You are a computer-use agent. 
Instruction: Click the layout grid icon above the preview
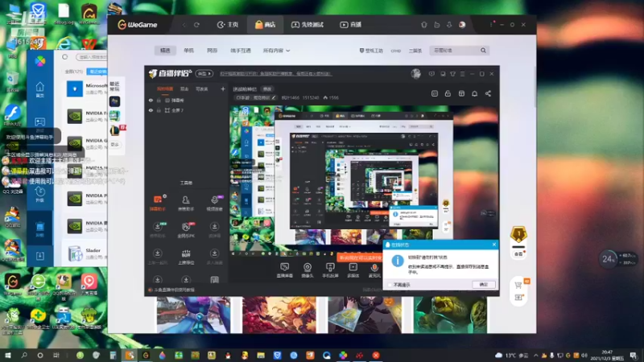click(461, 93)
